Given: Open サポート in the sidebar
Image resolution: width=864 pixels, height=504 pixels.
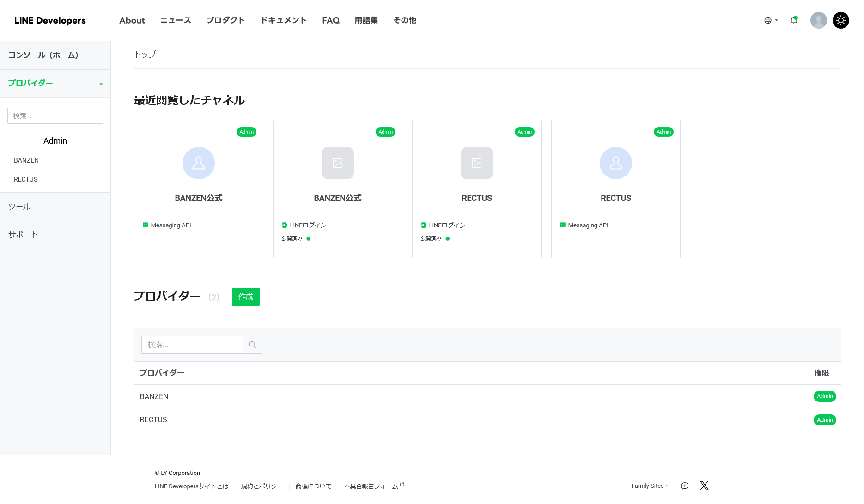Looking at the screenshot, I should (x=55, y=235).
